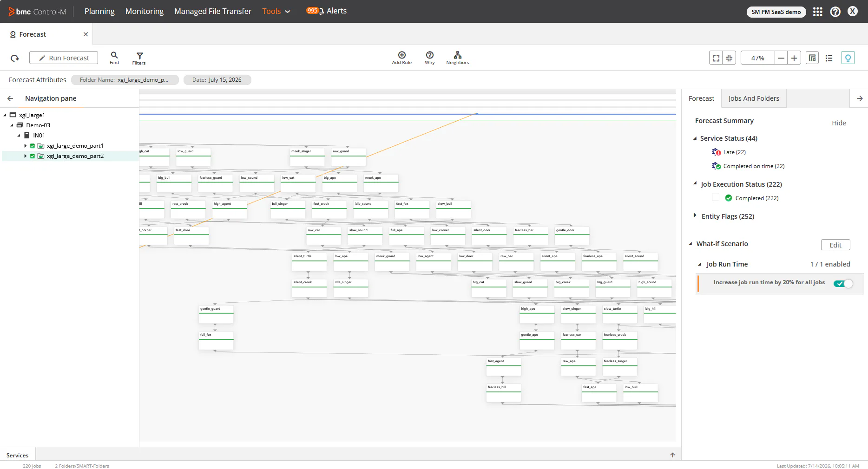This screenshot has height=469, width=868.
Task: Expand xgi_large_demo_part1 folder node
Action: (26, 146)
